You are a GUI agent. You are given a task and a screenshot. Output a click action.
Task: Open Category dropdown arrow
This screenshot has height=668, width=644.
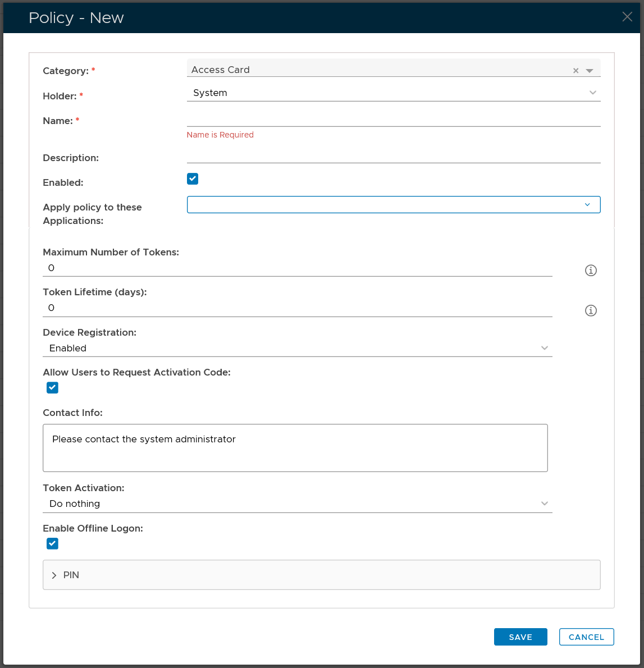click(x=590, y=71)
